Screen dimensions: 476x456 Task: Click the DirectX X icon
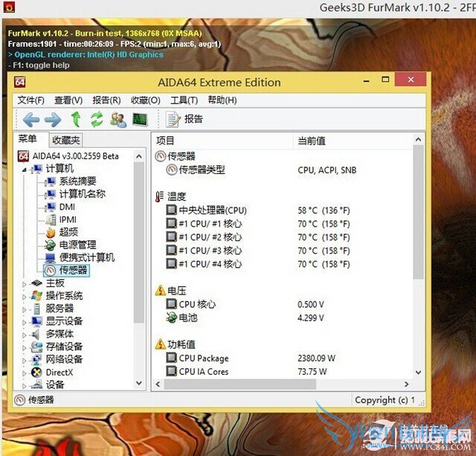[36, 372]
